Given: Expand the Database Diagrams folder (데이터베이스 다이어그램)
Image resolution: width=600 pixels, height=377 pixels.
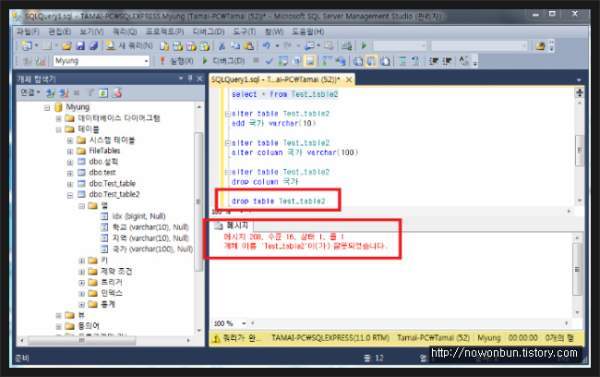Looking at the screenshot, I should pos(59,118).
